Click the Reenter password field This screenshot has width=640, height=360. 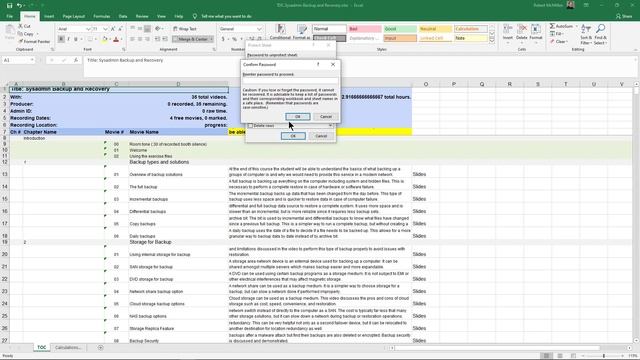click(290, 81)
